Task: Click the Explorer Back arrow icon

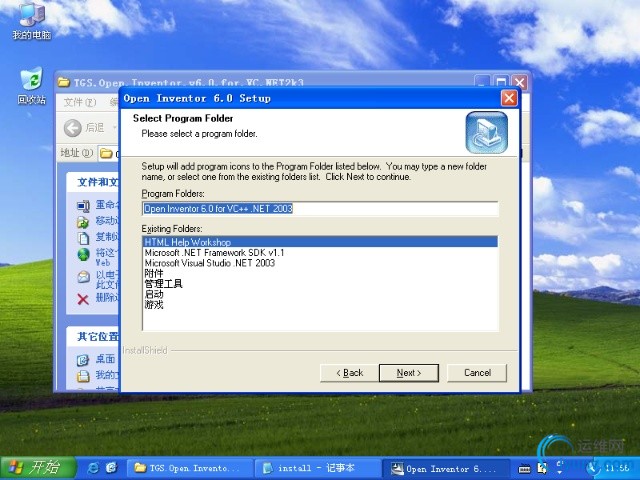Action: [72, 128]
